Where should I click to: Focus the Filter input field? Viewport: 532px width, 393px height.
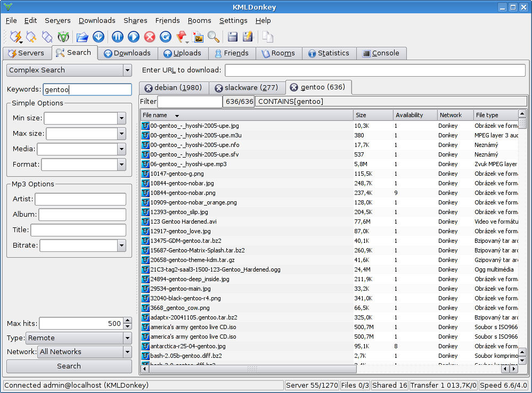pos(190,102)
